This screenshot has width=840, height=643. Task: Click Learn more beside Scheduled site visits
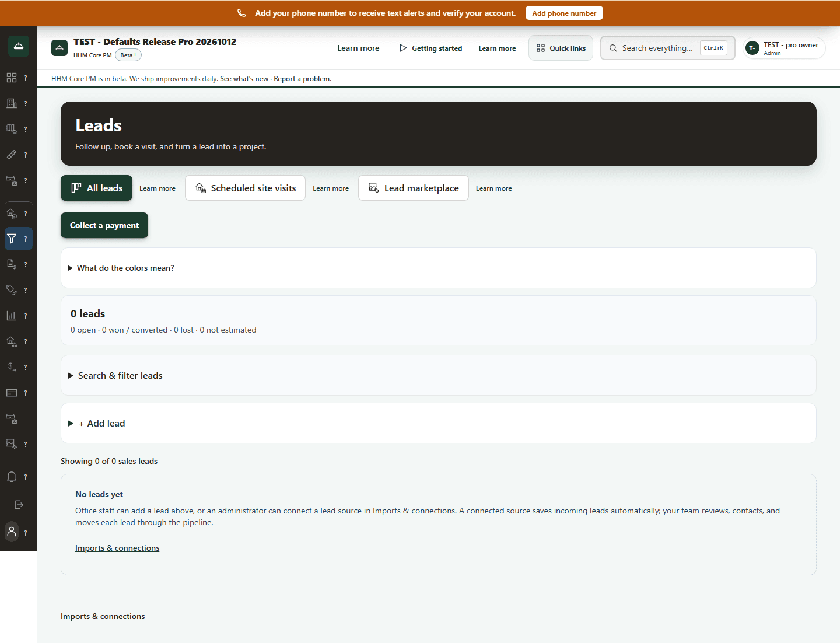click(x=331, y=188)
